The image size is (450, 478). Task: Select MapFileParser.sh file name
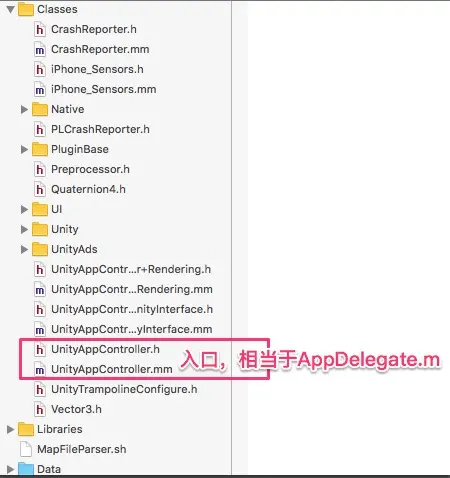coord(82,449)
